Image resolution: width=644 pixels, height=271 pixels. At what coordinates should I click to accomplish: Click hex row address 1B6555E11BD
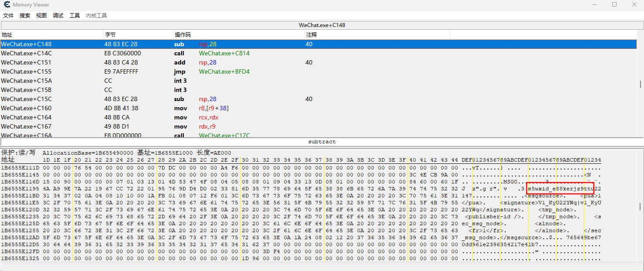20,196
